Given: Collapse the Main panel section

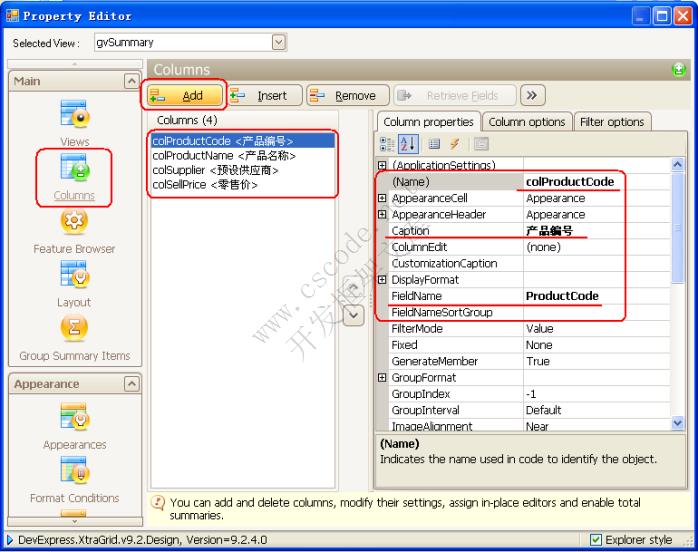Looking at the screenshot, I should 131,80.
